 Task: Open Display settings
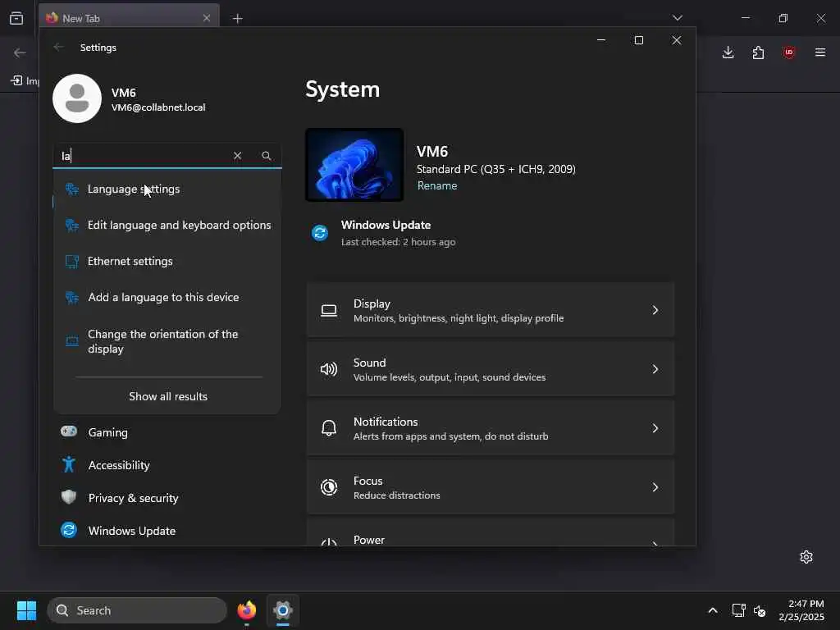coord(491,310)
